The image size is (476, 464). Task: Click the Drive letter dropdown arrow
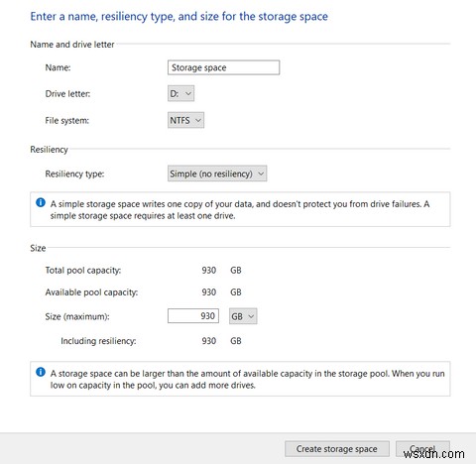188,93
